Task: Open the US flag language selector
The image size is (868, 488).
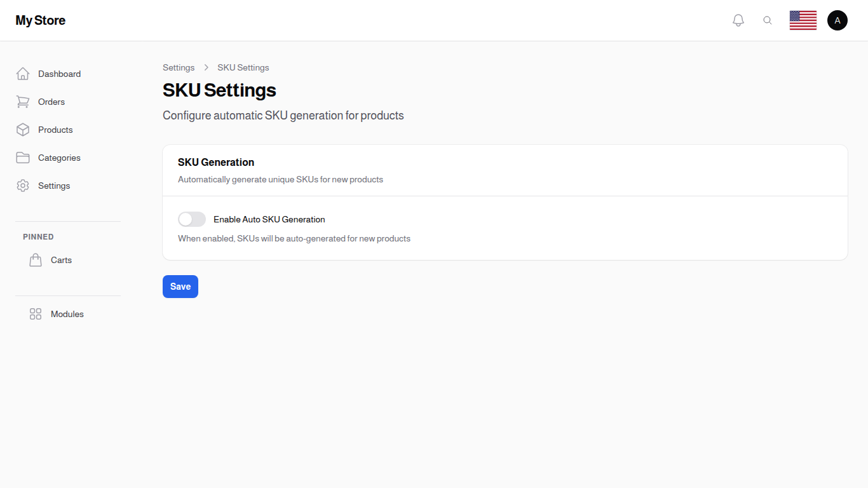Action: (x=803, y=20)
